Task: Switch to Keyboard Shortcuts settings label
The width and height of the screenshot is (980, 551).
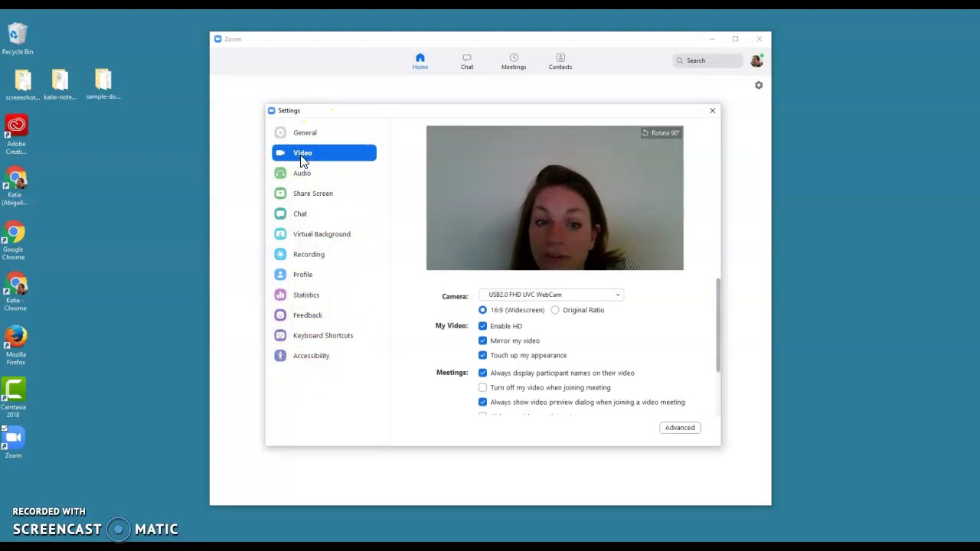Action: [323, 335]
